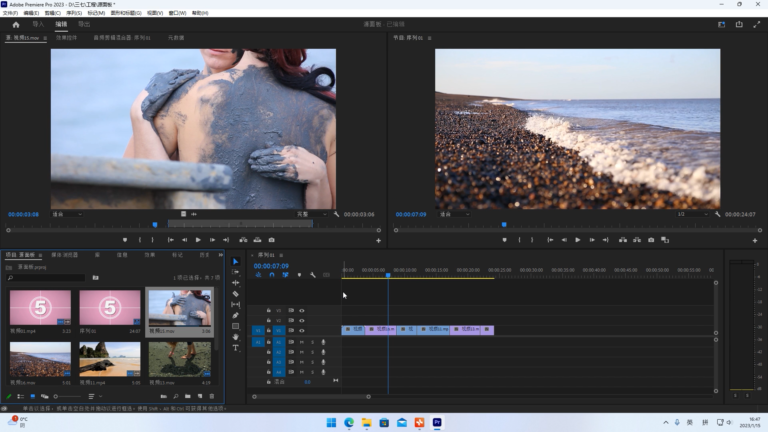The image size is (768, 432).
Task: Open the Home screen icon
Action: click(16, 24)
